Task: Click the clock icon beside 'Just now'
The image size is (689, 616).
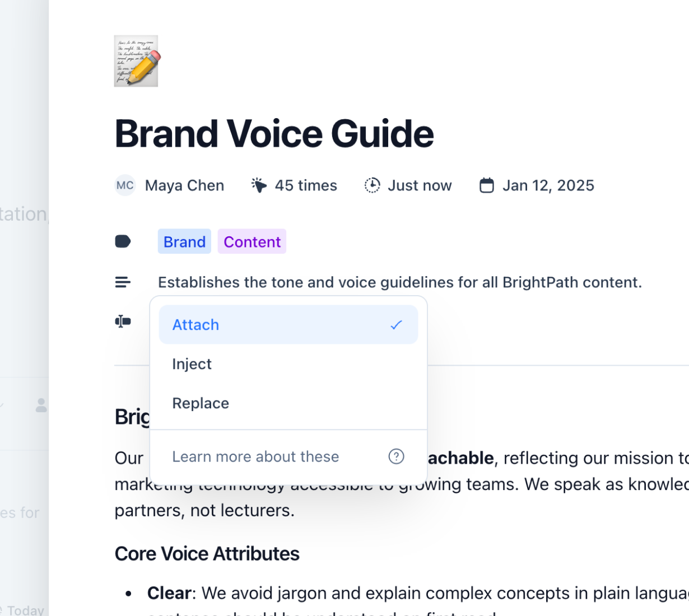Action: pos(371,185)
